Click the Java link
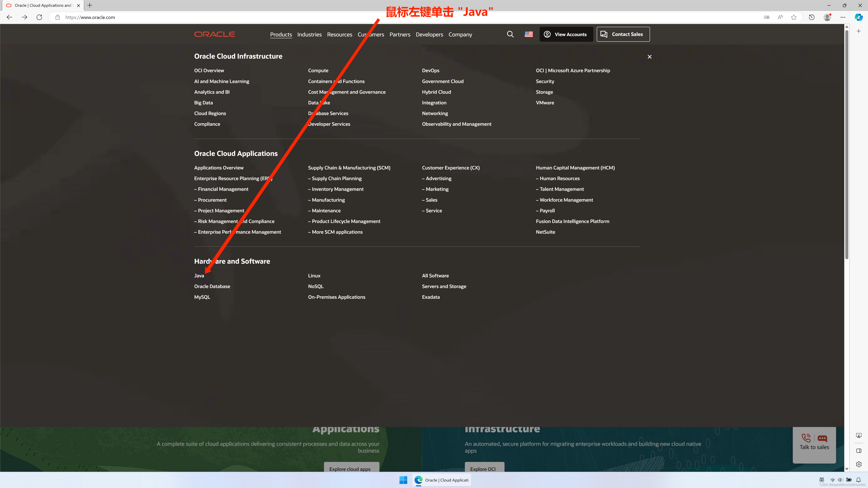 199,276
